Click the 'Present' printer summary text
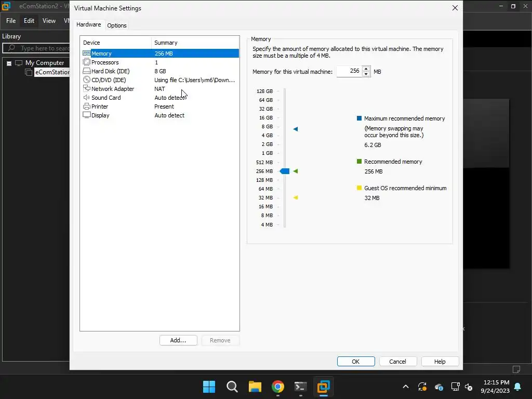The height and width of the screenshot is (399, 532). 164,107
